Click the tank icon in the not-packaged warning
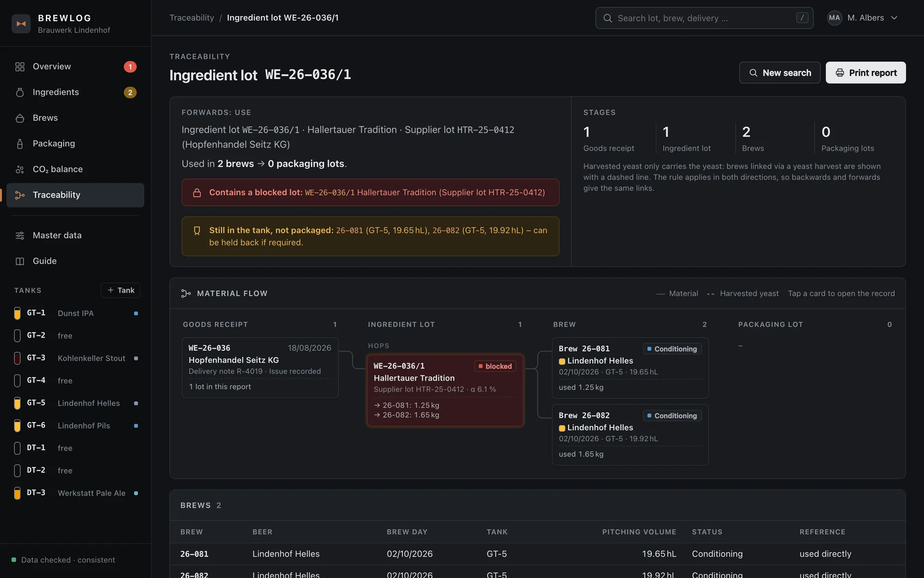 pos(197,231)
